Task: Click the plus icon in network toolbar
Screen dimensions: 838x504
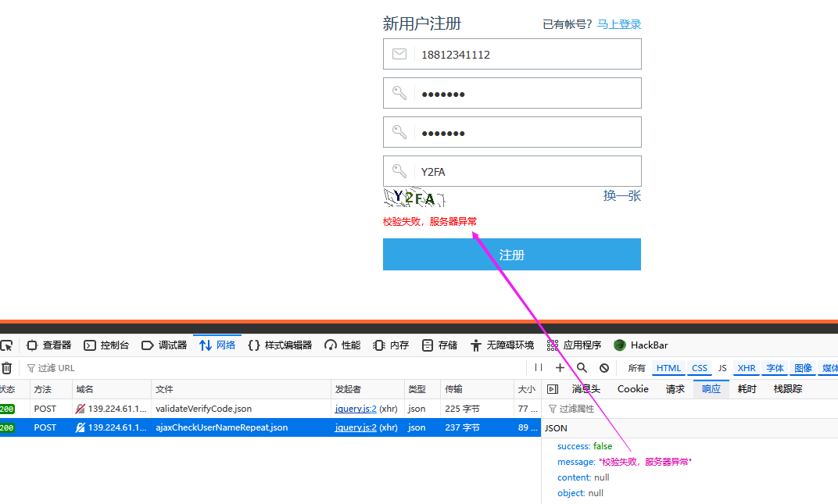Action: tap(560, 368)
